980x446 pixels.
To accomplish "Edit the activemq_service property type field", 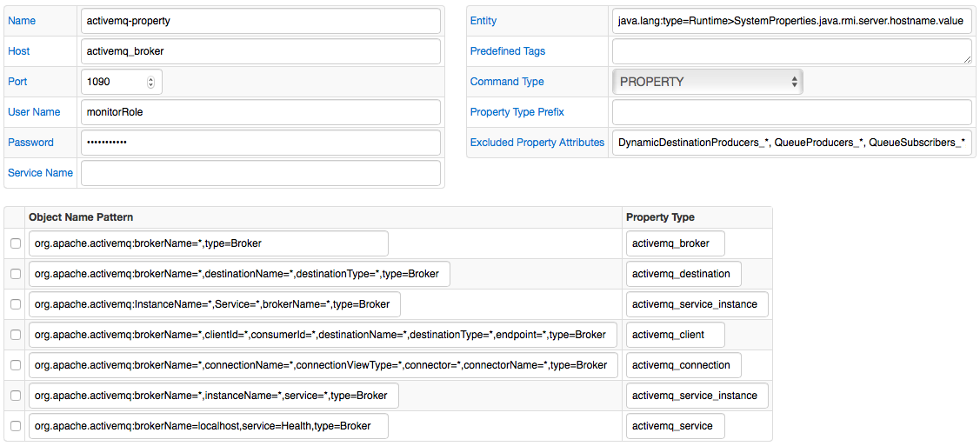I will (675, 426).
